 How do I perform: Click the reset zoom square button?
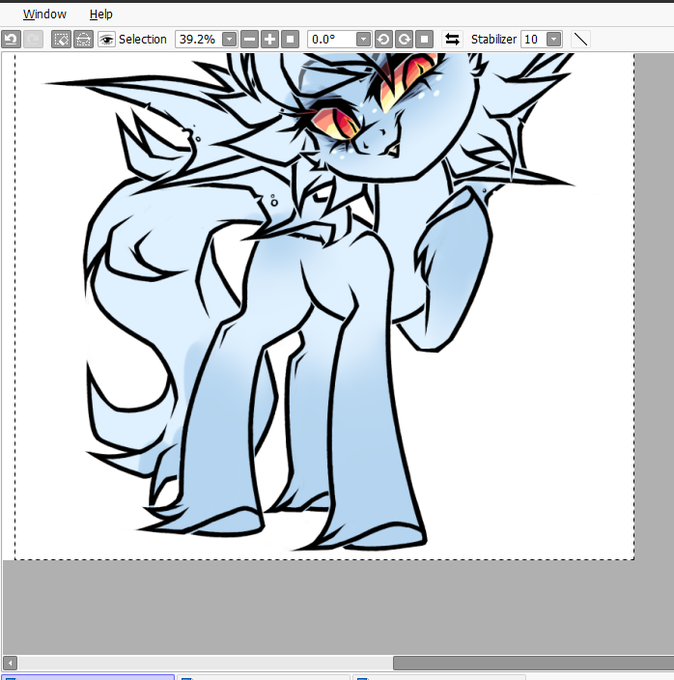pyautogui.click(x=290, y=39)
